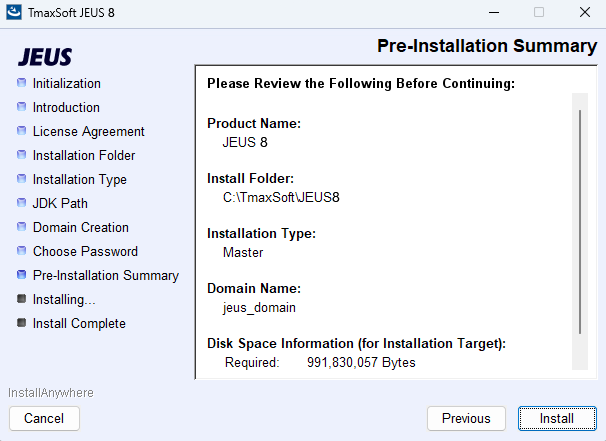Click the 'Master' installation type value

coord(243,252)
